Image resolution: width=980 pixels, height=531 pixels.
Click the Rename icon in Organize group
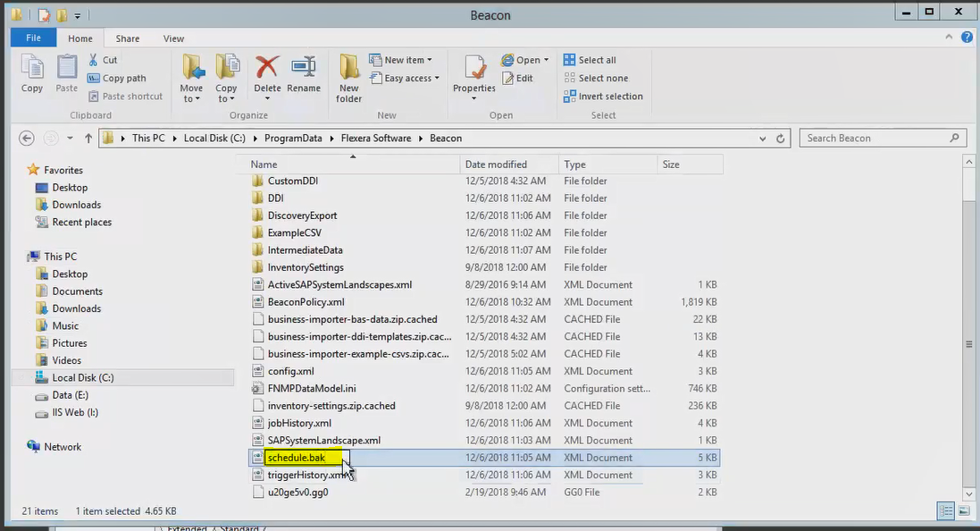[x=304, y=67]
